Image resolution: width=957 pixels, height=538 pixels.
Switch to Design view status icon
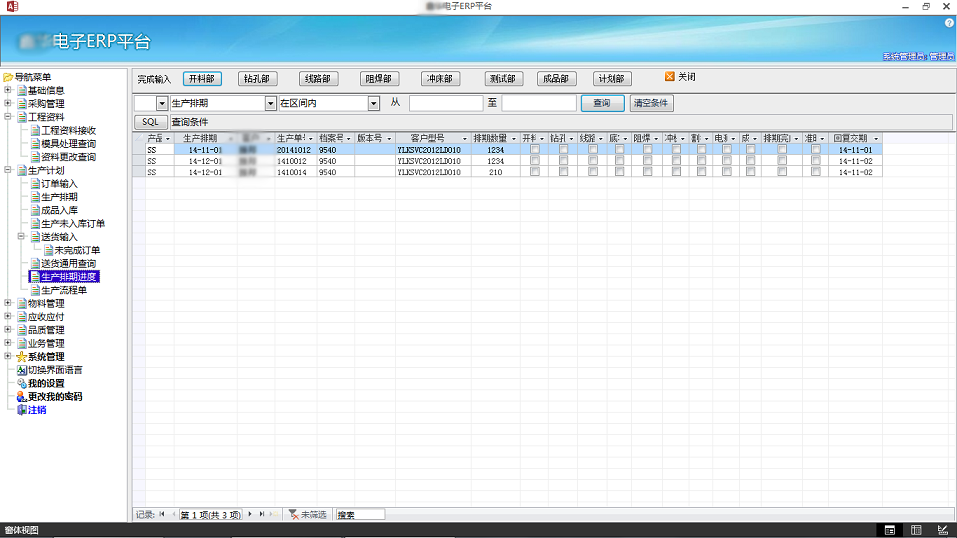pos(942,530)
